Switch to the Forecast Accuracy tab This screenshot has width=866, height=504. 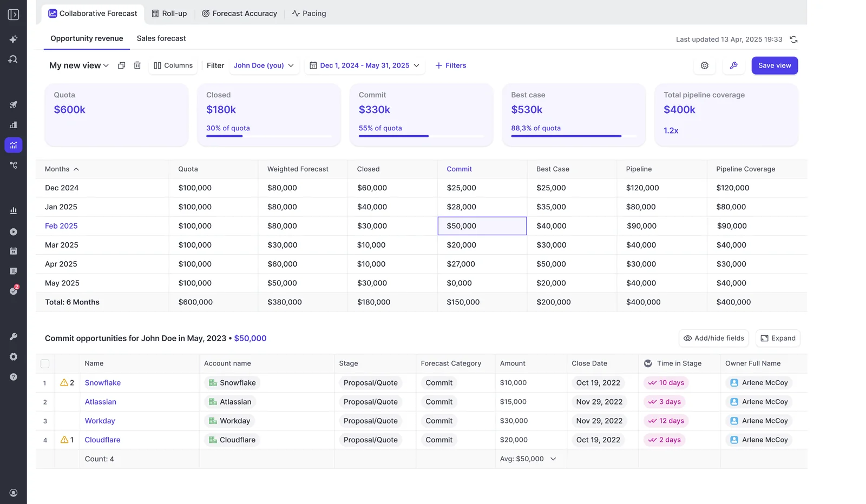point(239,14)
